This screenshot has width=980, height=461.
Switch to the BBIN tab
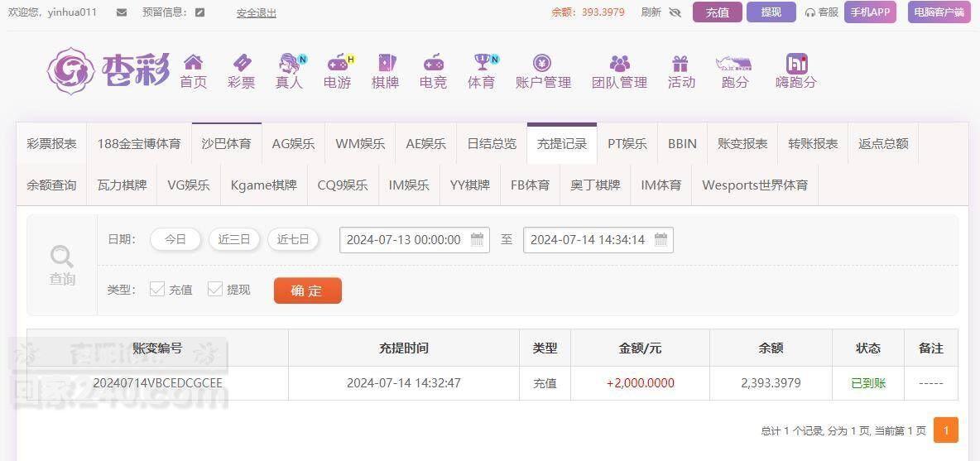point(682,144)
